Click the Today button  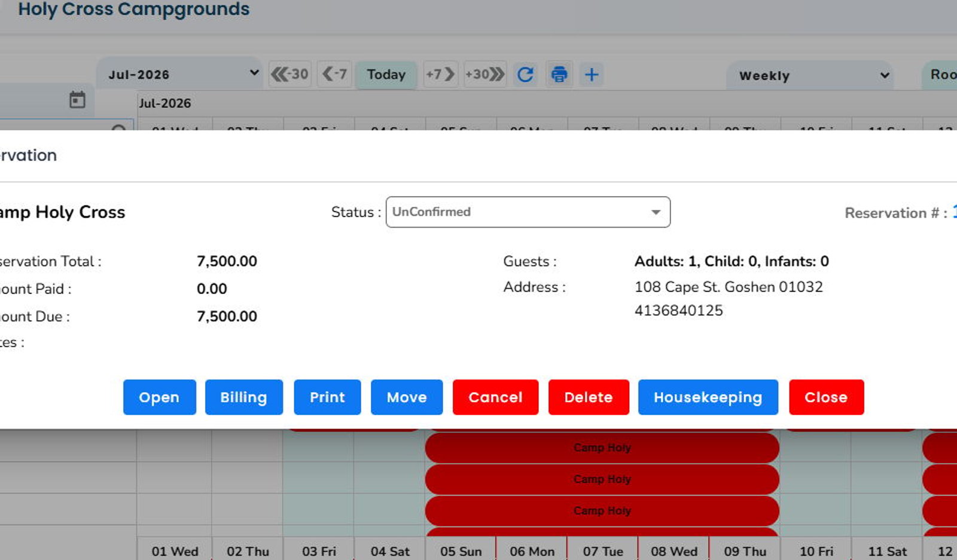coord(386,75)
